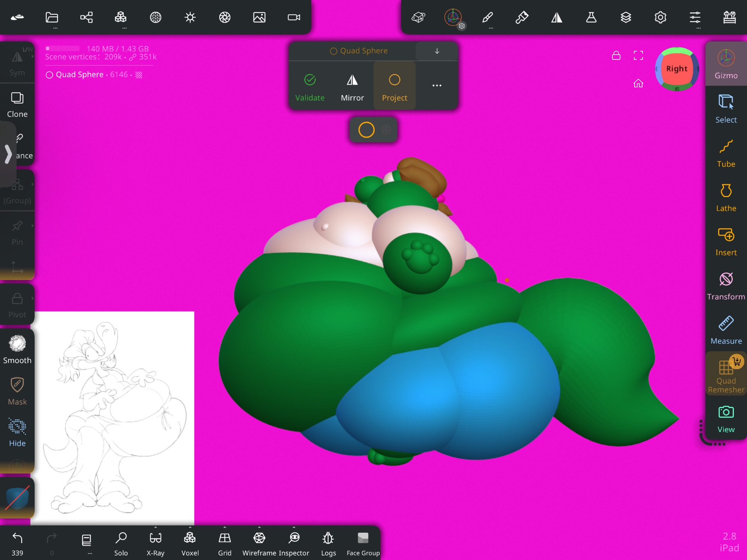Screen dimensions: 747x560
Task: Open the Files folder menu
Action: (52, 18)
